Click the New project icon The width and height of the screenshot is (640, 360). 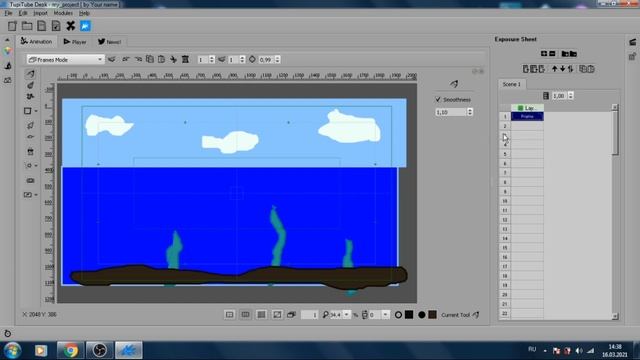(x=12, y=26)
